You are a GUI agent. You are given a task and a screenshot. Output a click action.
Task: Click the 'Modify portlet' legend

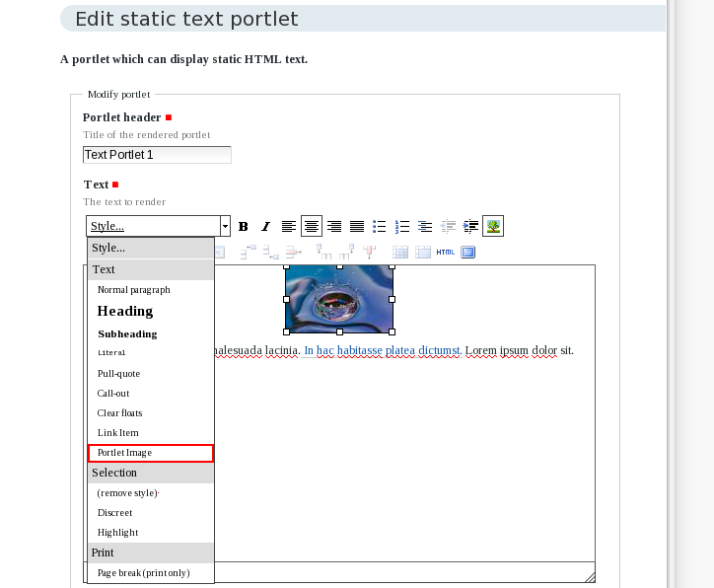coord(119,95)
